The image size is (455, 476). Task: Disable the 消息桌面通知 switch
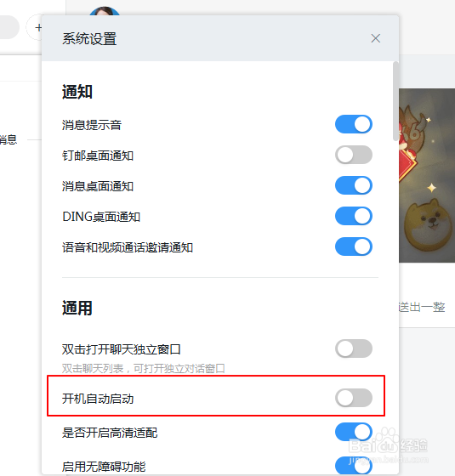tap(354, 185)
